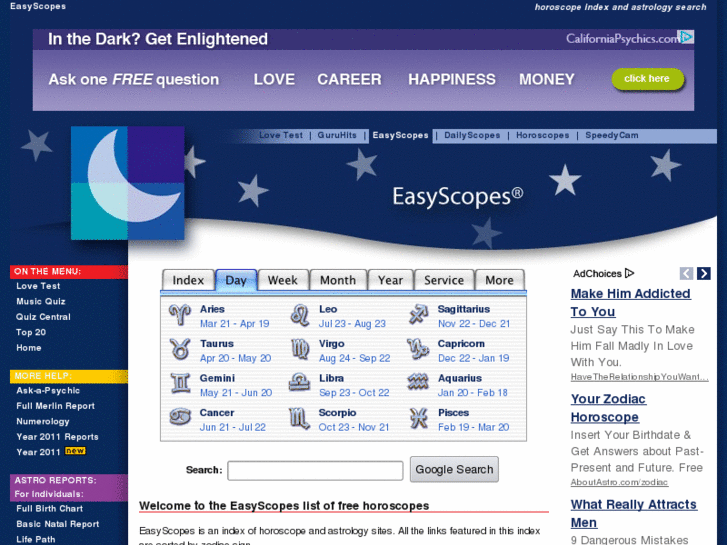Click Feb 19 - Mar 20 date range
The image size is (727, 545).
[x=473, y=427]
